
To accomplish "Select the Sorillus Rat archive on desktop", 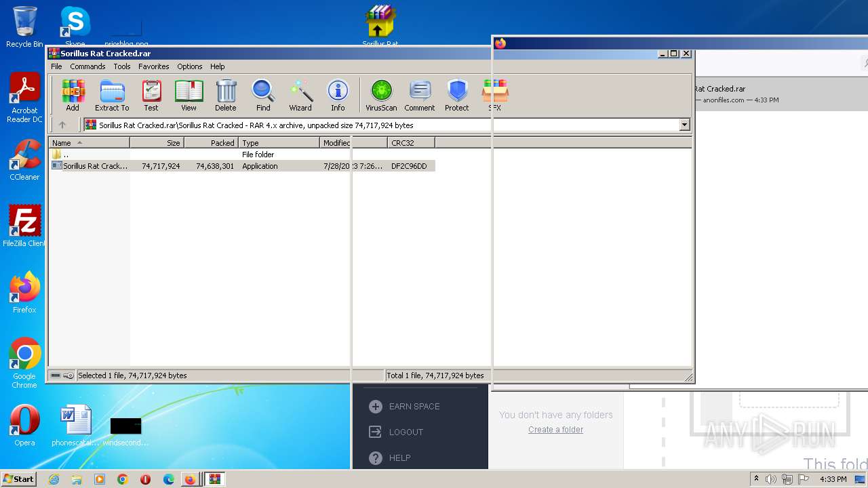I will point(380,26).
